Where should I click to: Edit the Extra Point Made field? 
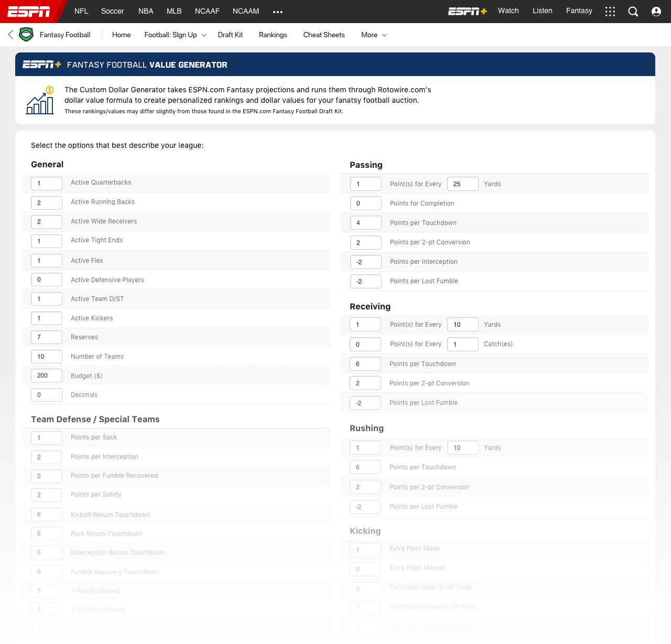coord(365,550)
